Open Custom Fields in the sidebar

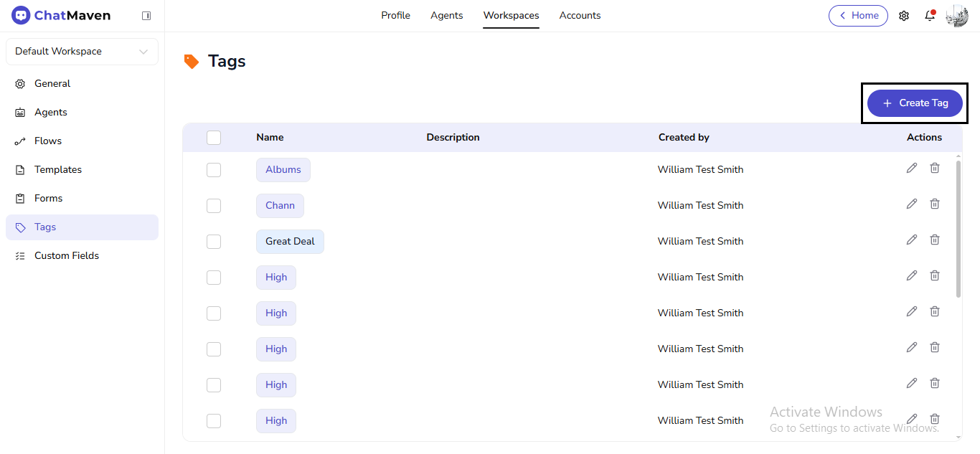[x=67, y=256]
